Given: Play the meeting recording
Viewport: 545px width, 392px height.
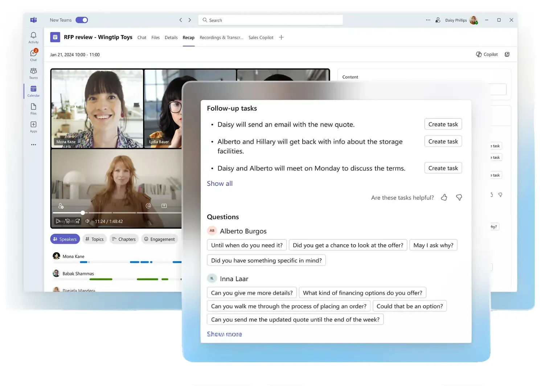Looking at the screenshot, I should (x=58, y=221).
